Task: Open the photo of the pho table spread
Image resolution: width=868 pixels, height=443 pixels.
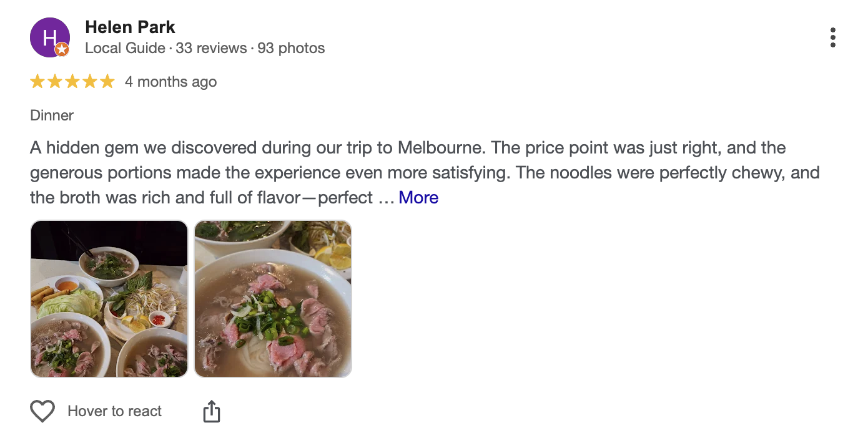Action: [x=109, y=299]
